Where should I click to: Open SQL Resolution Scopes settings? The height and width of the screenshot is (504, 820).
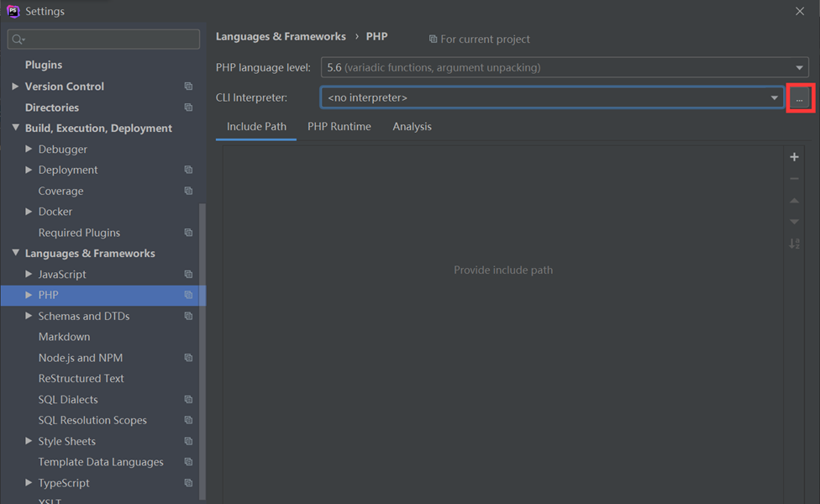tap(92, 420)
